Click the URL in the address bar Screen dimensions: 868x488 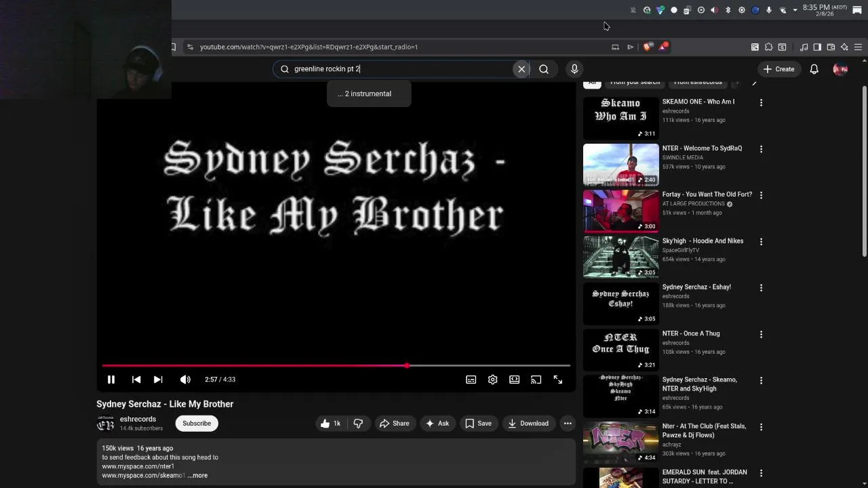point(309,47)
